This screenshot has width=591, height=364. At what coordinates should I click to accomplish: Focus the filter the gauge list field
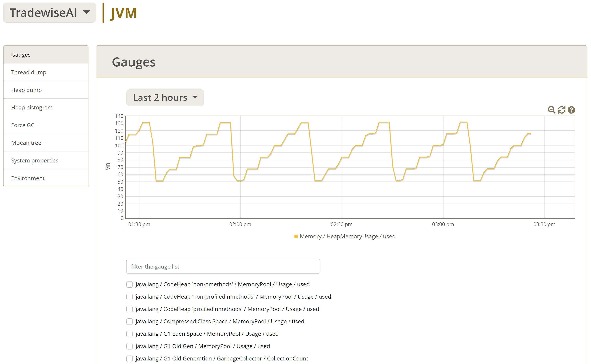pyautogui.click(x=223, y=266)
